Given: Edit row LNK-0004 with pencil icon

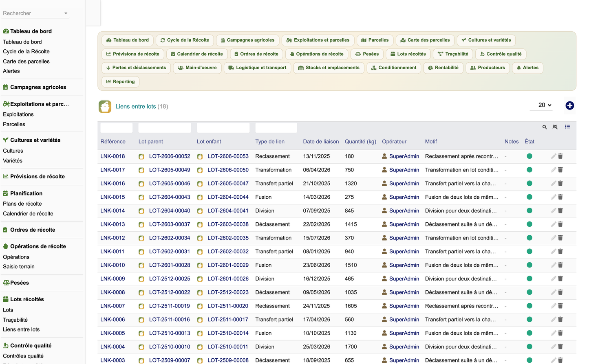Looking at the screenshot, I should pyautogui.click(x=554, y=346).
